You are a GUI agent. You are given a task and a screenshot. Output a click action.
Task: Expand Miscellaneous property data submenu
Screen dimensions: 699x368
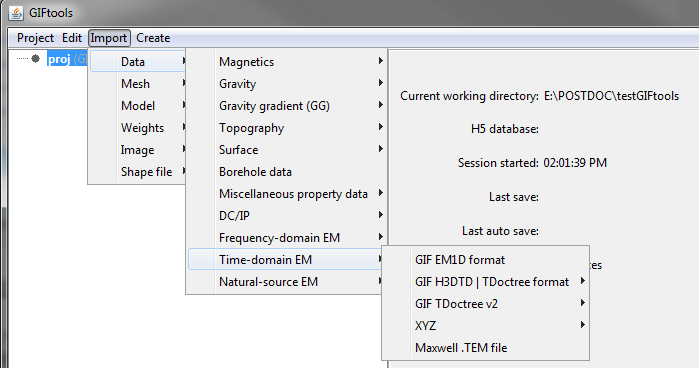[287, 194]
